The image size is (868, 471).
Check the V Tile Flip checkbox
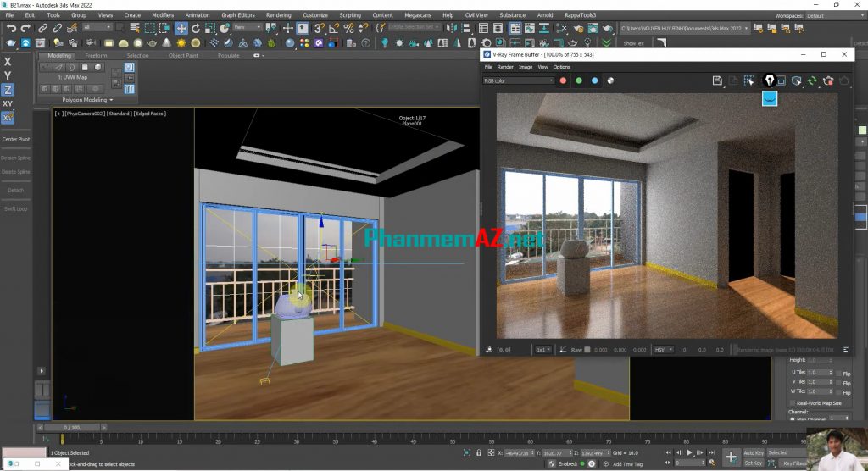[x=838, y=382]
